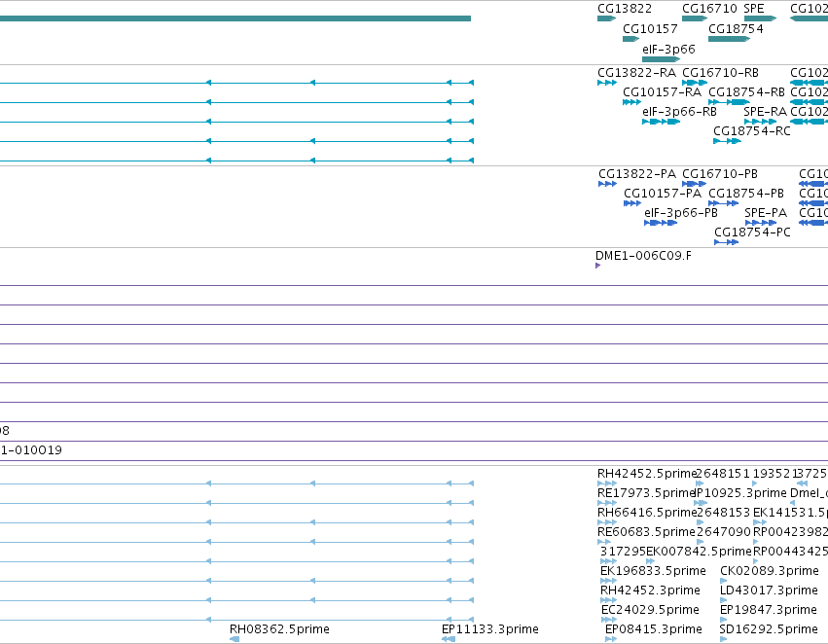Click the CG18754 gene bar glyph
The height and width of the screenshot is (644, 828).
[x=730, y=39]
